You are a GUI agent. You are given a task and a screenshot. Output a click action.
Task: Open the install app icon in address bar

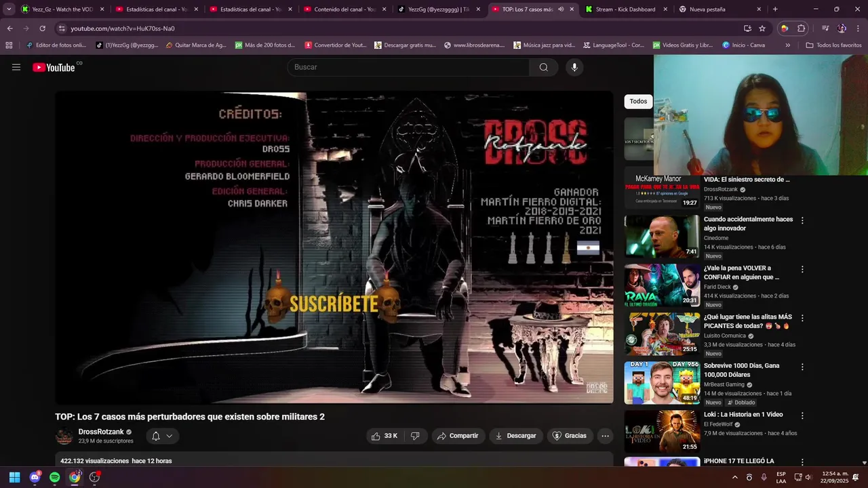coord(747,28)
